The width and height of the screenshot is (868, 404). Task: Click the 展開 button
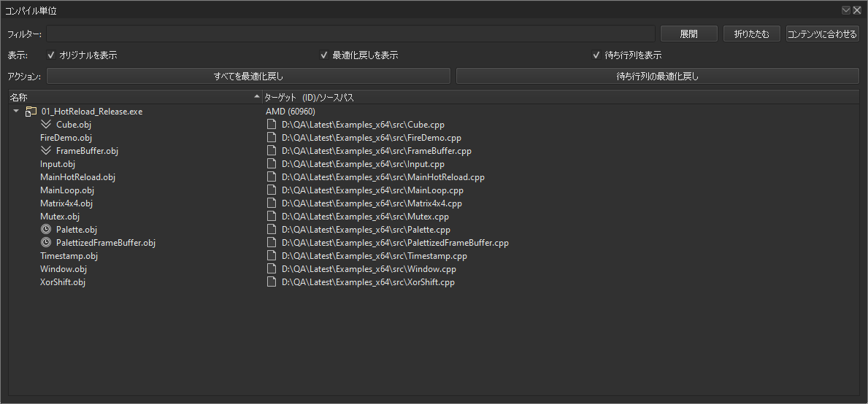(x=688, y=34)
